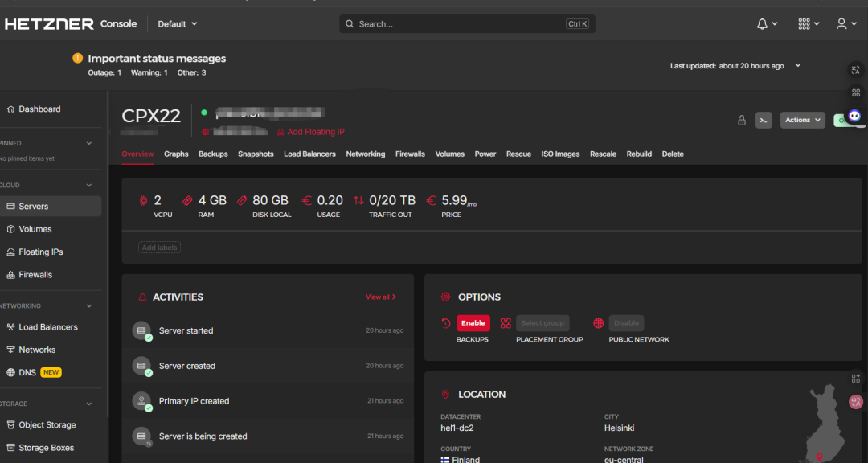Click the Activities bell icon
The width and height of the screenshot is (868, 463).
point(142,297)
